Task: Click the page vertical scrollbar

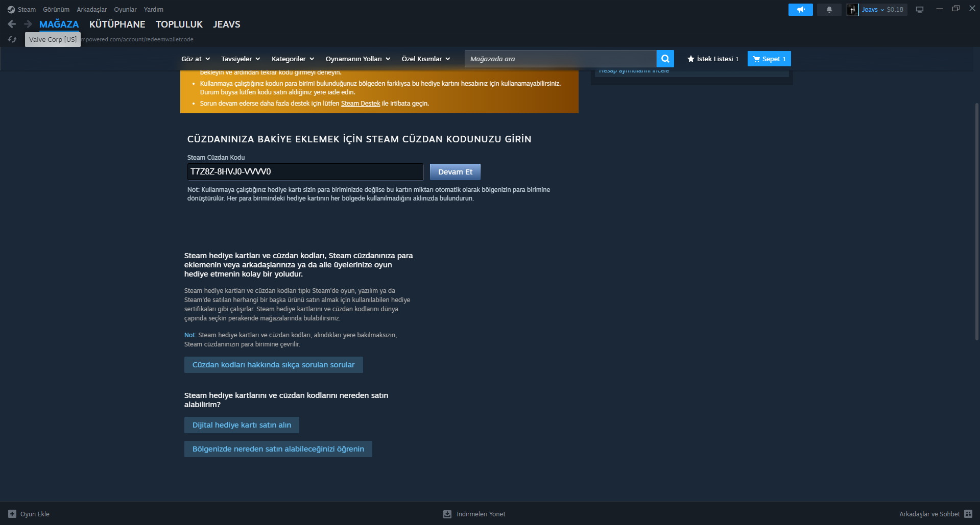Action: click(x=976, y=222)
